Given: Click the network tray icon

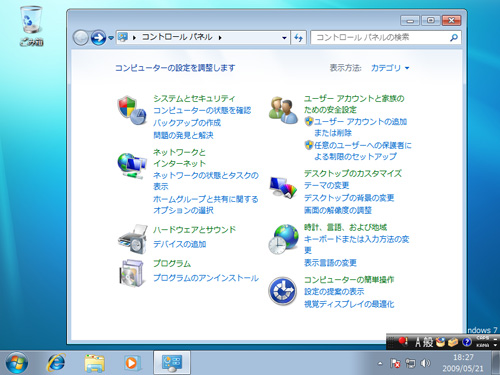Looking at the screenshot, I should [410, 363].
